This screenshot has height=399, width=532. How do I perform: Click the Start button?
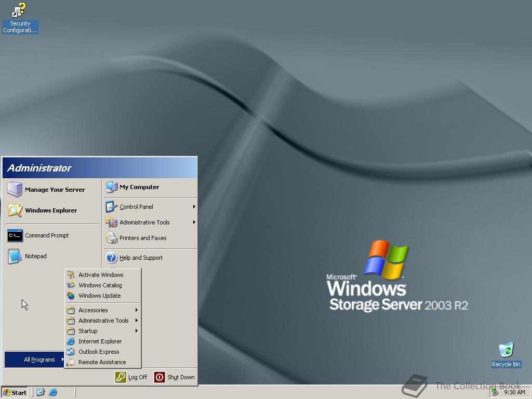pos(15,393)
